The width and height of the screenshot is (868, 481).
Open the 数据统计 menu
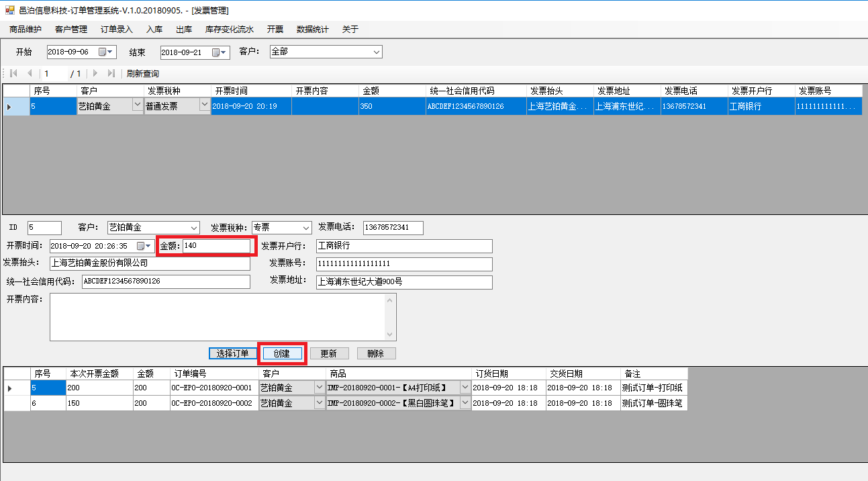(313, 30)
